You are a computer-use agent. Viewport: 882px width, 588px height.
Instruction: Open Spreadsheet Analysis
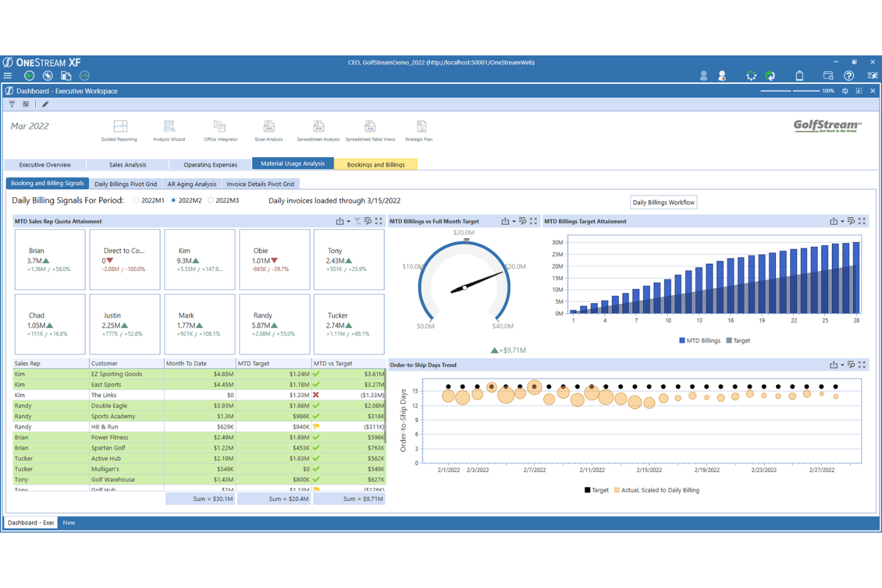click(318, 131)
